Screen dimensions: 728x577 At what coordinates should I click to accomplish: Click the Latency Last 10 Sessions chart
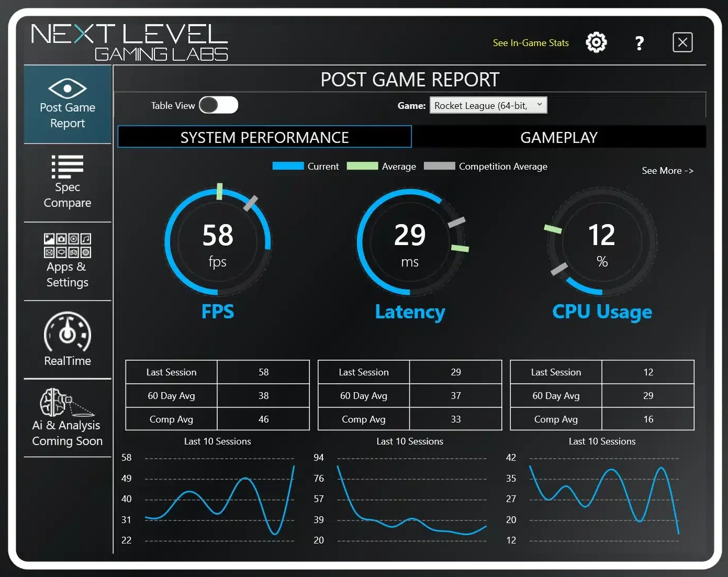pyautogui.click(x=412, y=499)
